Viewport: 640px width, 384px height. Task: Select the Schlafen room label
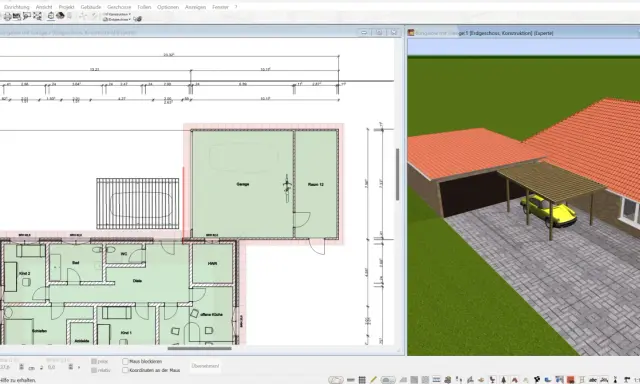point(39,331)
